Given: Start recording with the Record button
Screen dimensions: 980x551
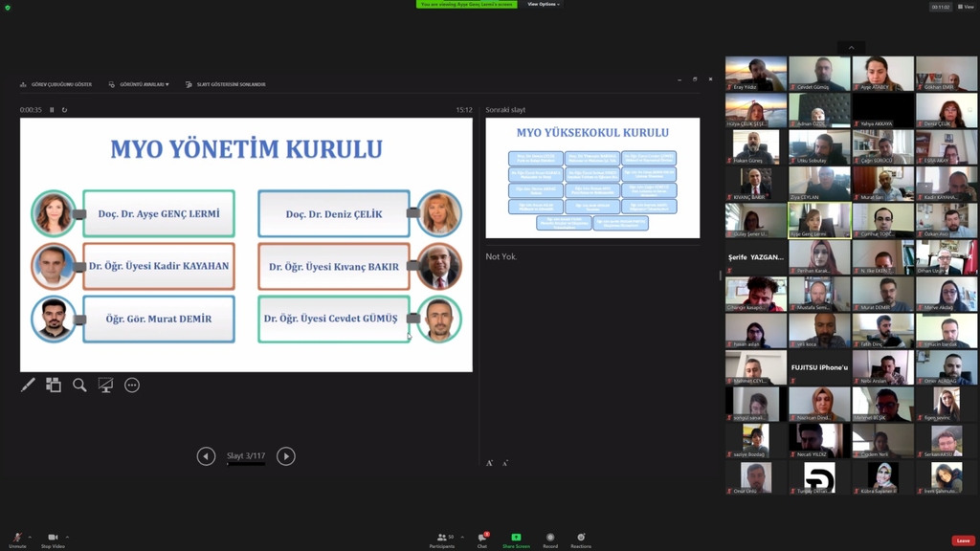Looking at the screenshot, I should point(550,539).
